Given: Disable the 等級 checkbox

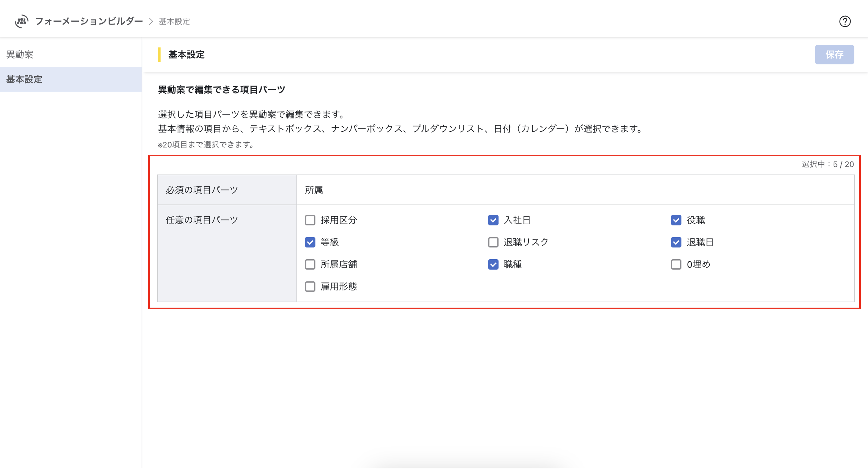Looking at the screenshot, I should pos(310,242).
